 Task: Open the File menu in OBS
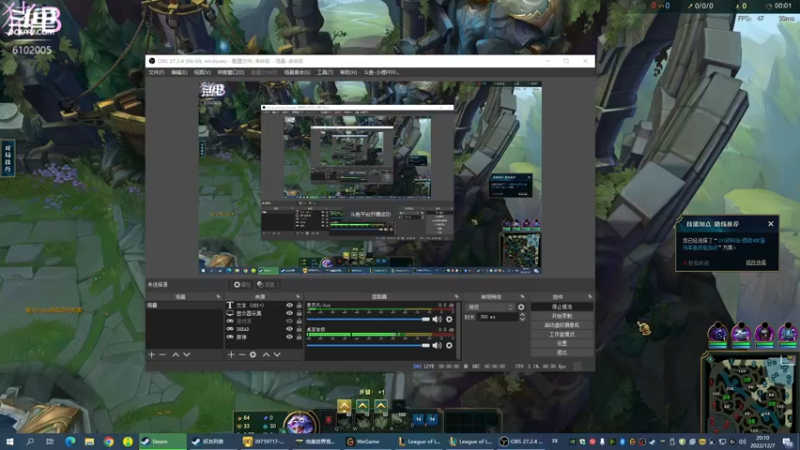[x=156, y=72]
